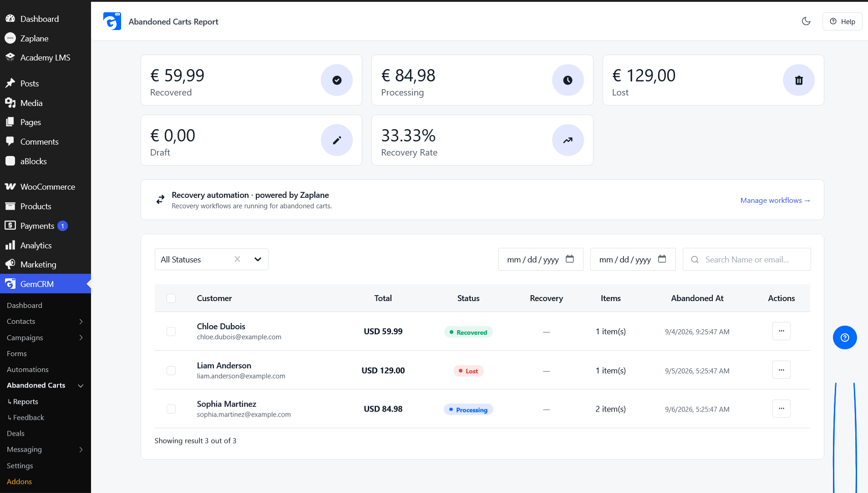
Task: Select all carts header checkbox
Action: [x=171, y=298]
